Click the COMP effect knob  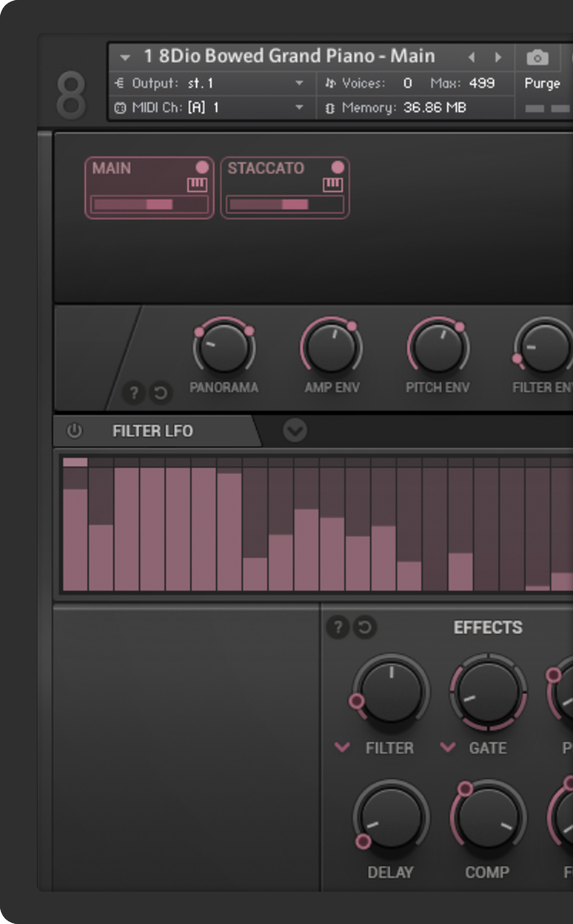pyautogui.click(x=488, y=817)
